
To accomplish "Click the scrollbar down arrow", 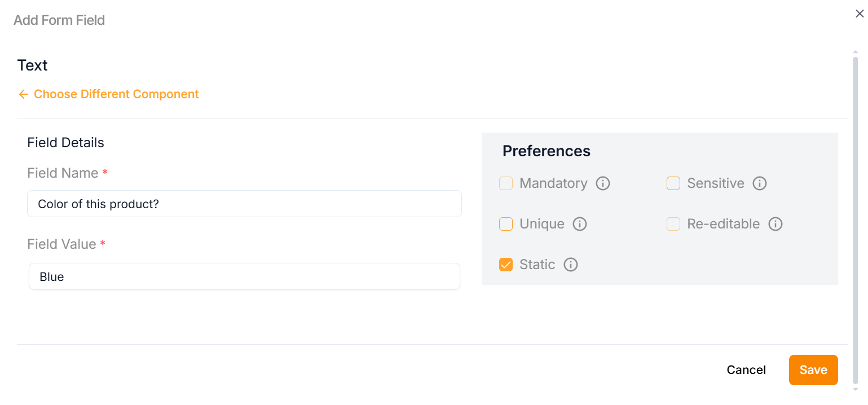I will coord(856,389).
